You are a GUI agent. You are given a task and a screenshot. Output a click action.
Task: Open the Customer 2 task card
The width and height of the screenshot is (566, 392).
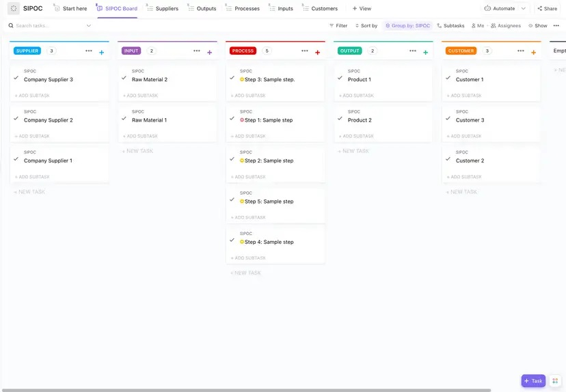click(x=491, y=165)
